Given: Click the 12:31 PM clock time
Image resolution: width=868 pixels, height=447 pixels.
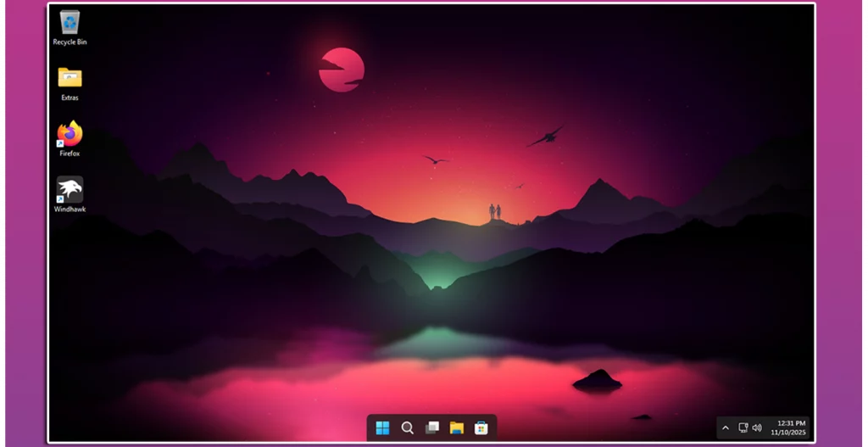Looking at the screenshot, I should click(x=791, y=422).
